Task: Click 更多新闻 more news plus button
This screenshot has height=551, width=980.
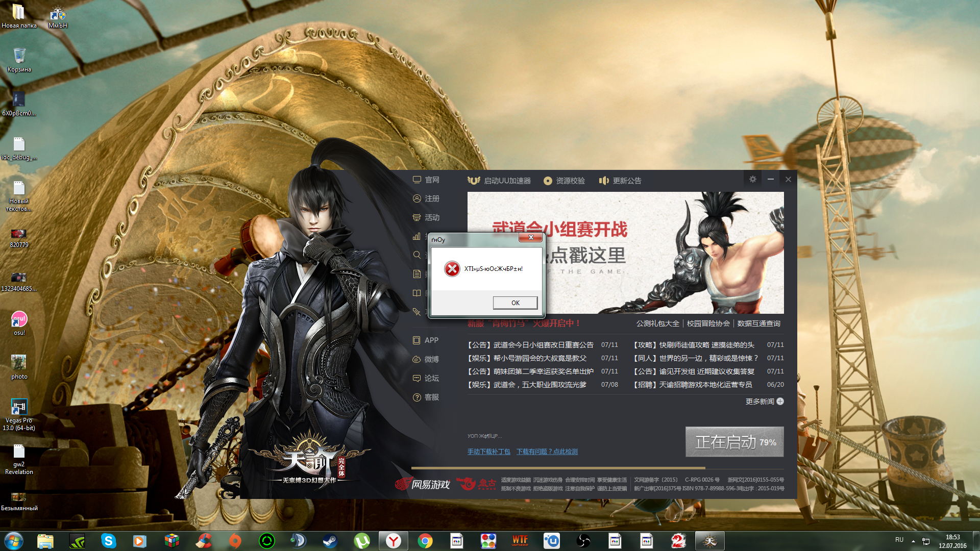Action: tap(764, 402)
